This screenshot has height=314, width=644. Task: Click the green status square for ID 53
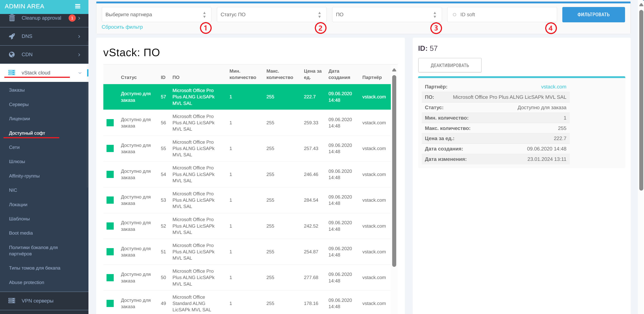click(110, 200)
